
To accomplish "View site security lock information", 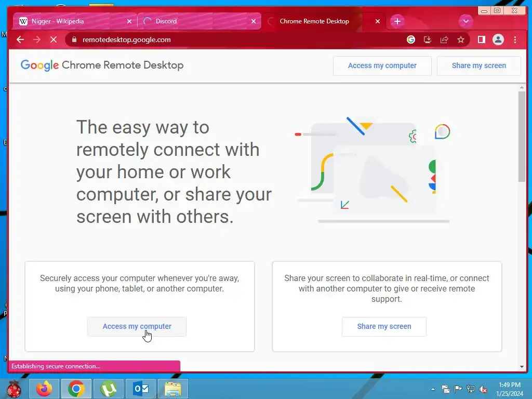I will 74,39.
